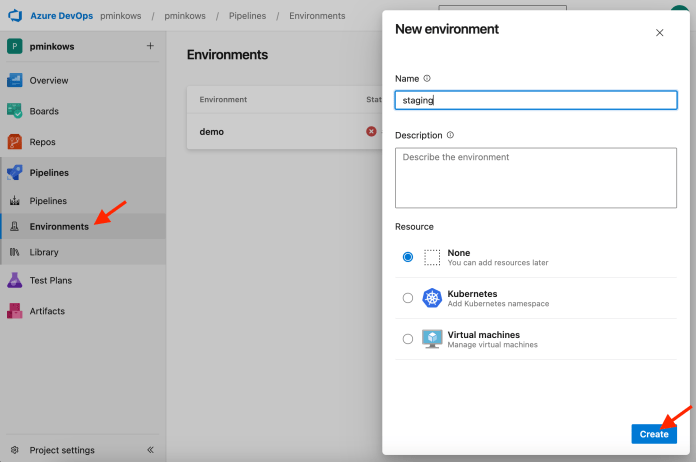The image size is (696, 462).
Task: Go to Repos in the sidebar
Action: coord(43,142)
